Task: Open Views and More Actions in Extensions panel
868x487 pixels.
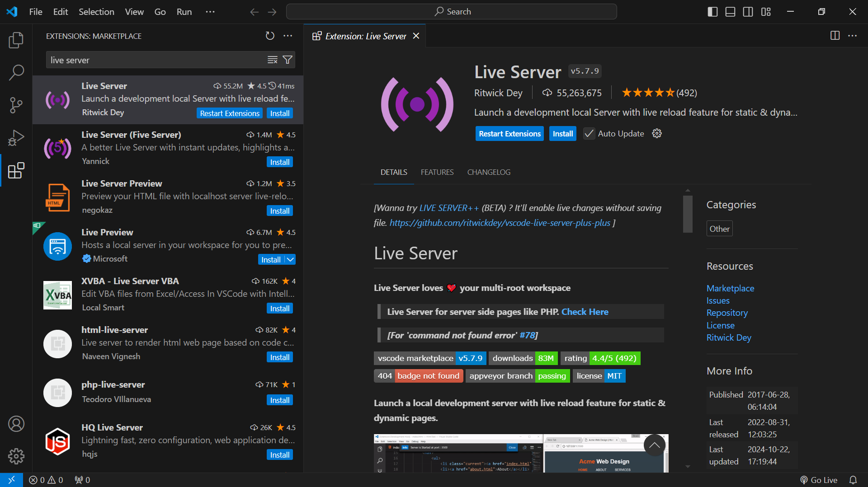Action: point(288,36)
